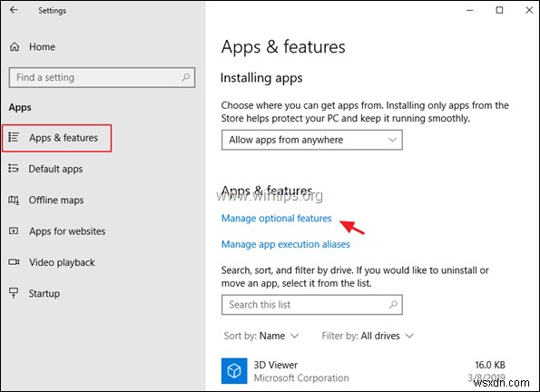Open the Allow apps from anywhere dropdown
This screenshot has height=392, width=540.
point(311,140)
